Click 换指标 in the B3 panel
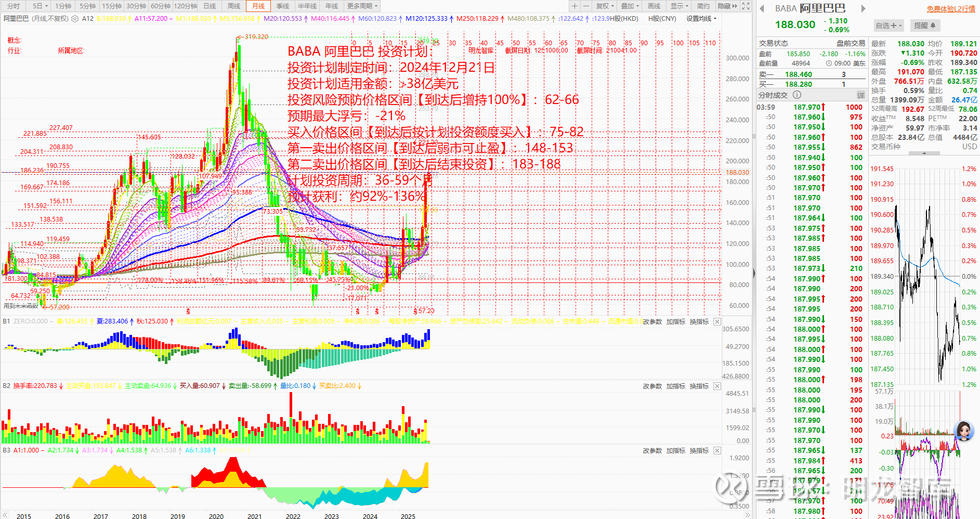This screenshot has width=980, height=519. click(699, 450)
